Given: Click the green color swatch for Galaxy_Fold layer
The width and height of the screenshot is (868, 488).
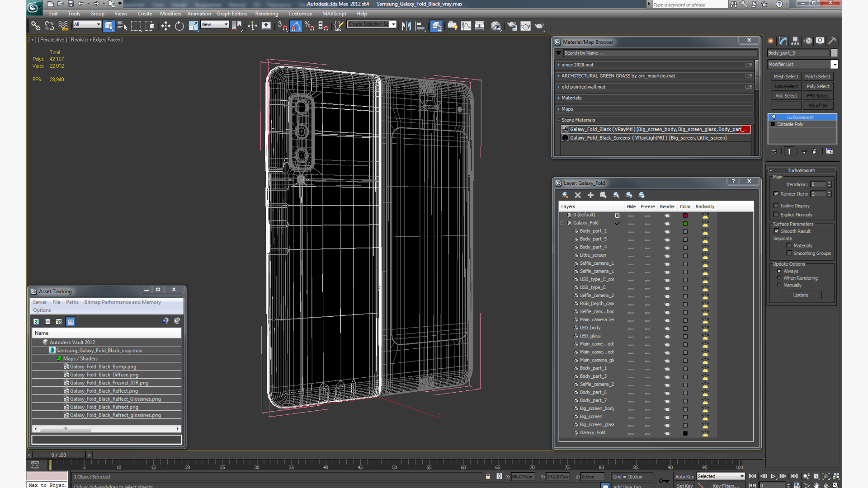Looking at the screenshot, I should point(685,222).
